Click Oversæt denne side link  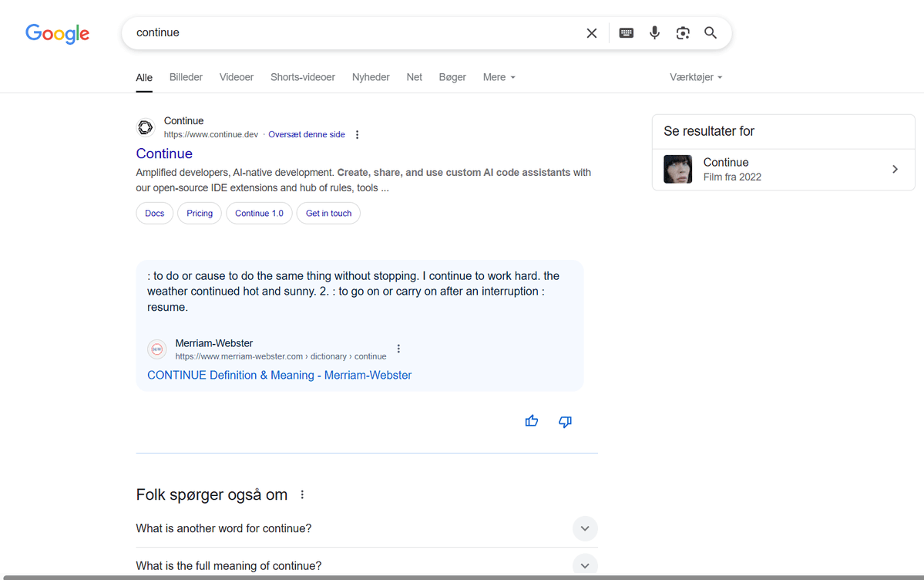[307, 134]
